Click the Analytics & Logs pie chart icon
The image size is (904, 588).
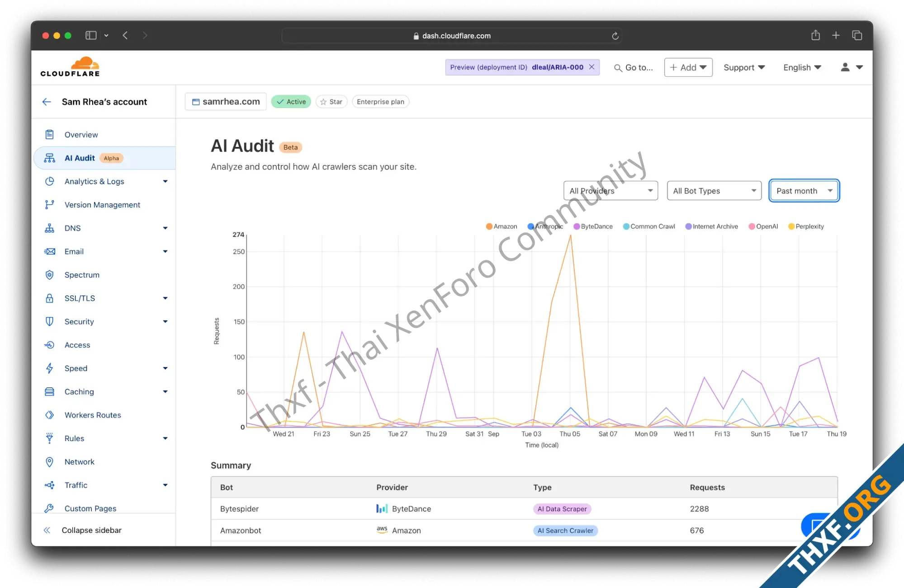pyautogui.click(x=50, y=181)
